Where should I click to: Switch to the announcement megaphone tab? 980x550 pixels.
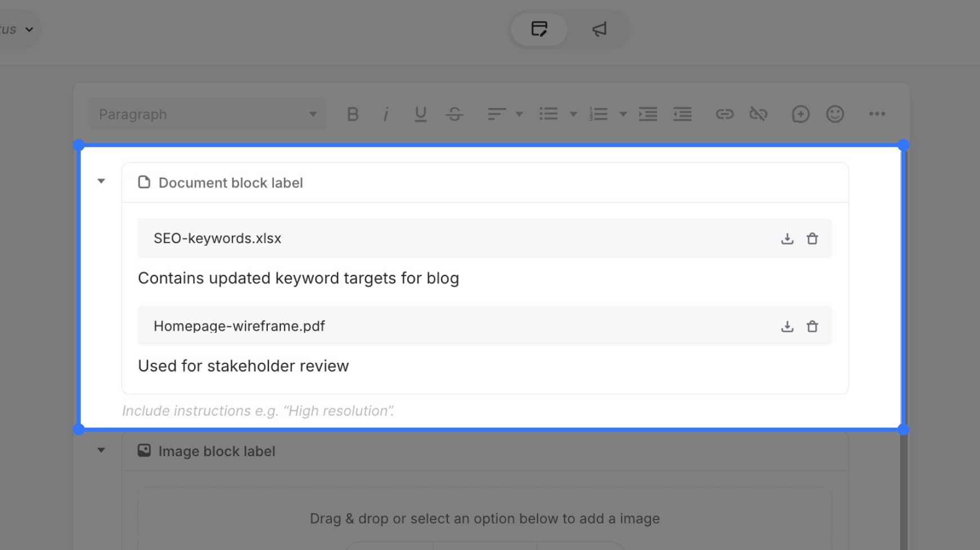(x=599, y=29)
